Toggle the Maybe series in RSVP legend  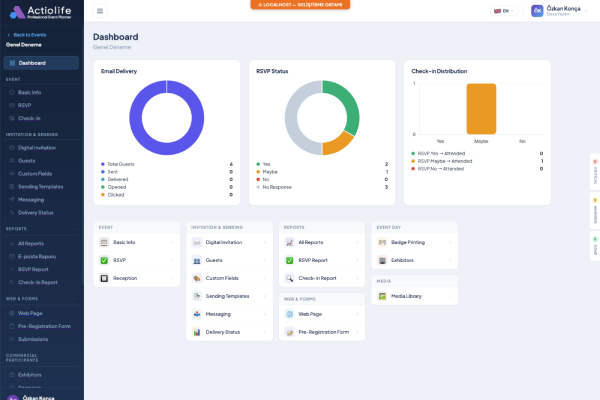point(268,172)
